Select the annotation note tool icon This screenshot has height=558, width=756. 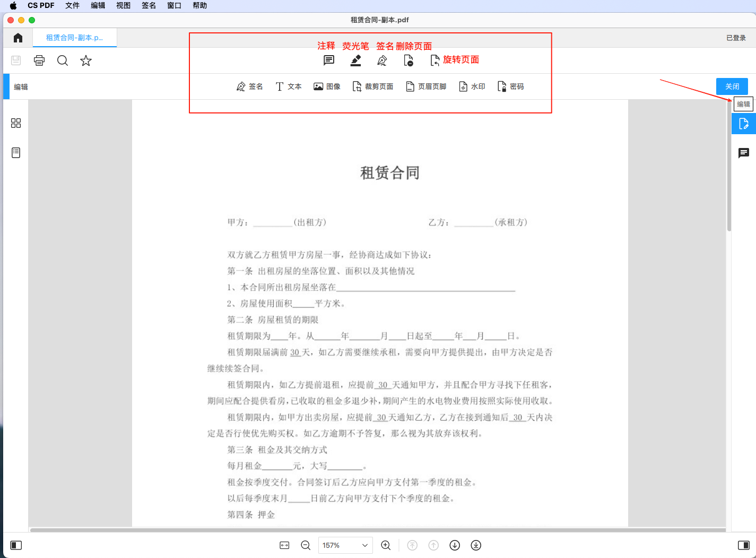[329, 60]
